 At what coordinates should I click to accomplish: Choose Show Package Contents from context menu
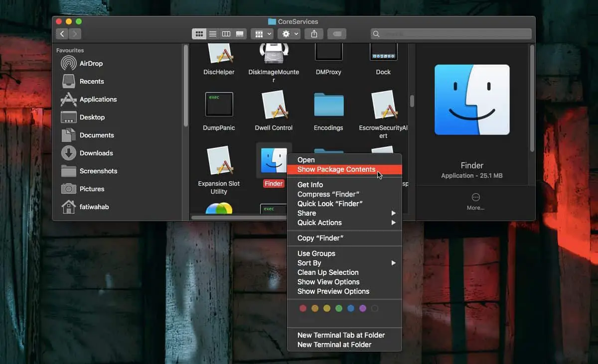click(336, 169)
